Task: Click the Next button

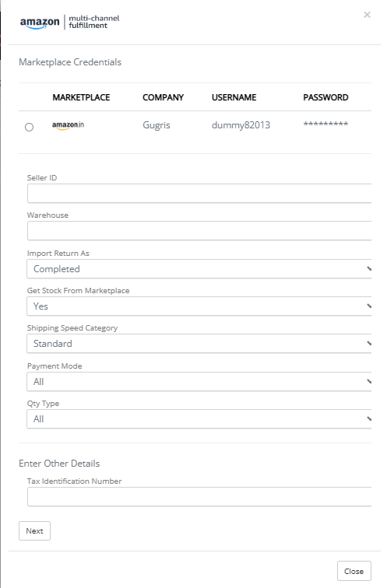Action: tap(34, 530)
